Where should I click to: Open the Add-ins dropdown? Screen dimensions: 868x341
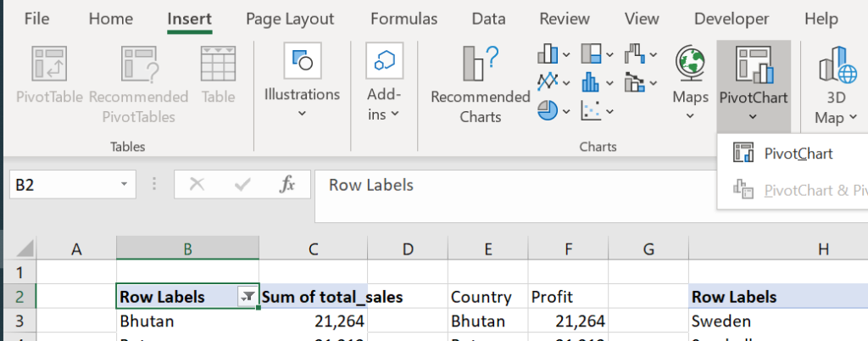(x=384, y=114)
